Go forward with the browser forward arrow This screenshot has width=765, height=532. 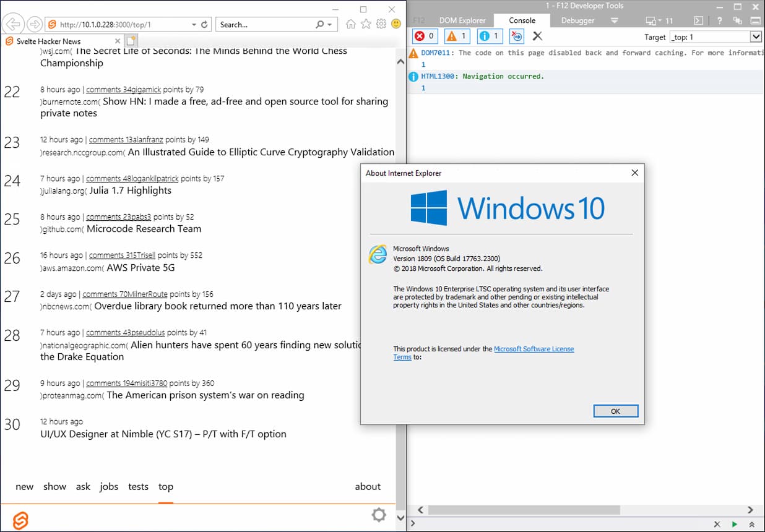point(35,25)
